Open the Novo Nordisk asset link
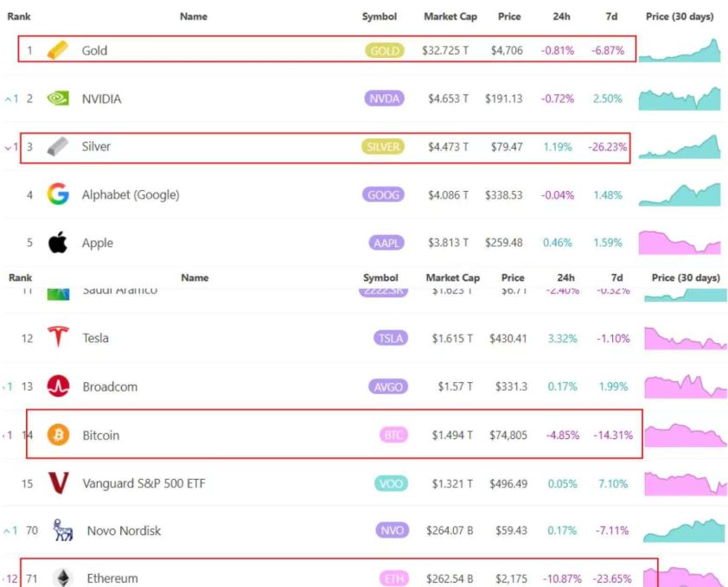Screen dimensions: 728x587 (124, 530)
